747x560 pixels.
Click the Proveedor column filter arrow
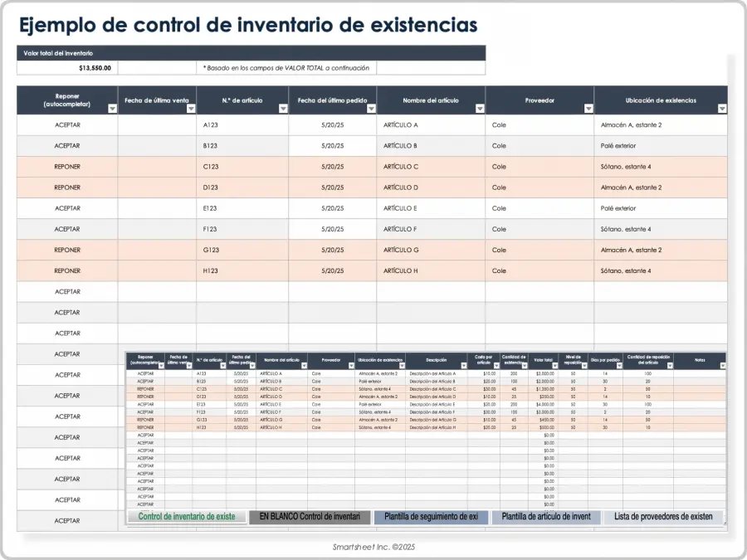click(588, 108)
